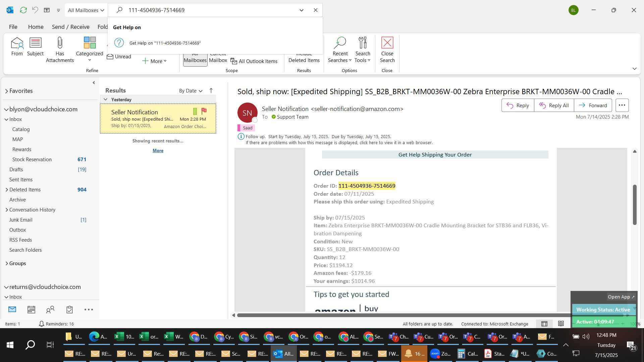
Task: Collapse Yesterday group header
Action: coord(105,100)
